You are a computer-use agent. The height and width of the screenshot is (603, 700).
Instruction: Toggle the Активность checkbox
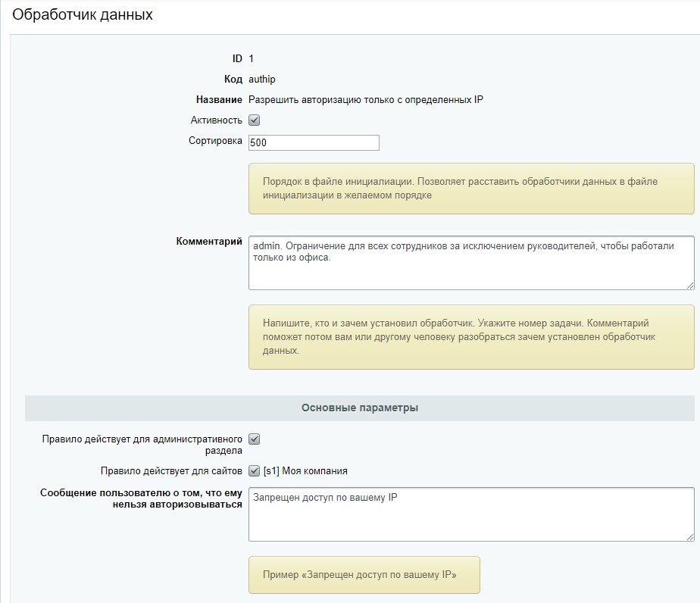coord(255,120)
